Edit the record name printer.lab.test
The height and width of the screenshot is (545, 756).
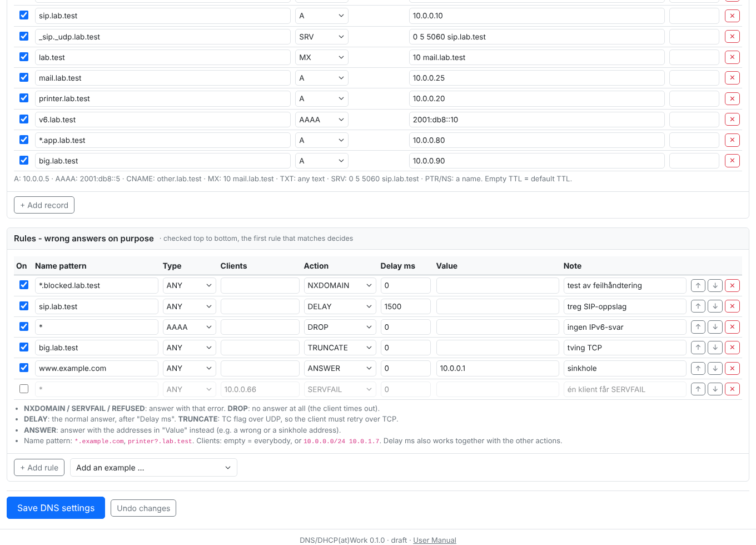[163, 99]
